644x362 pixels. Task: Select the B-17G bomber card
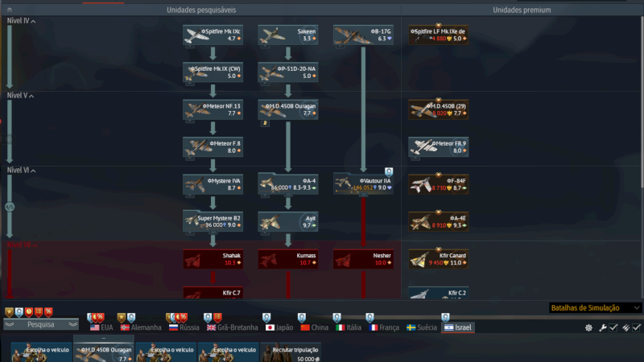pyautogui.click(x=363, y=35)
